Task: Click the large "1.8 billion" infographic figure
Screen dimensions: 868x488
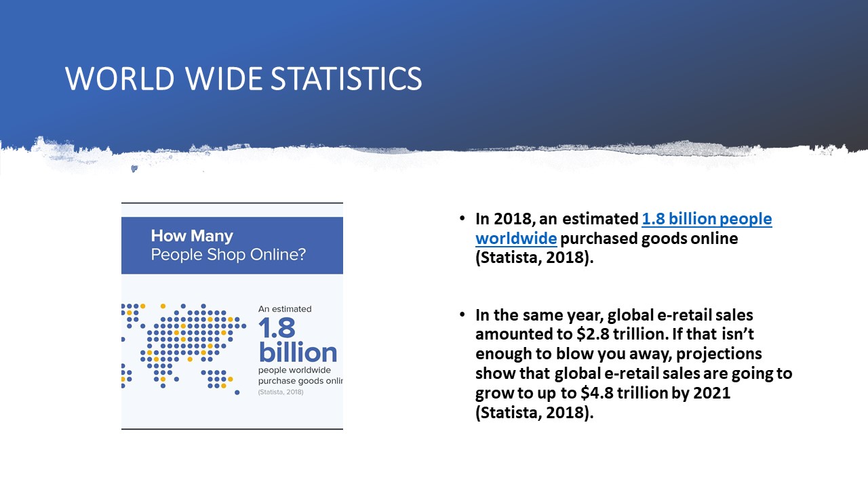Action: (x=297, y=340)
